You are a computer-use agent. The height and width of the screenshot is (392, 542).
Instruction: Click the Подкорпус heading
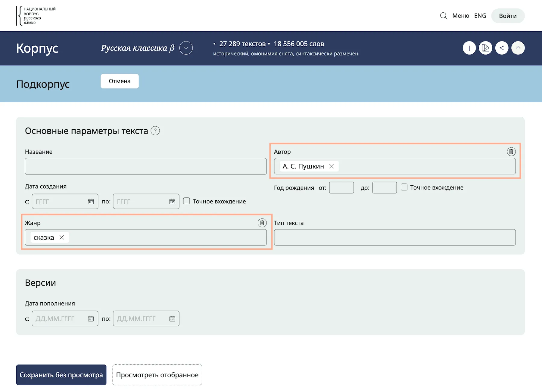43,84
